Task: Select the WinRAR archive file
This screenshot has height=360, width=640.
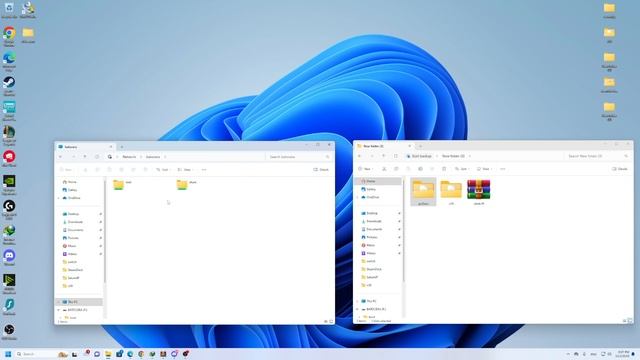Action: [479, 192]
